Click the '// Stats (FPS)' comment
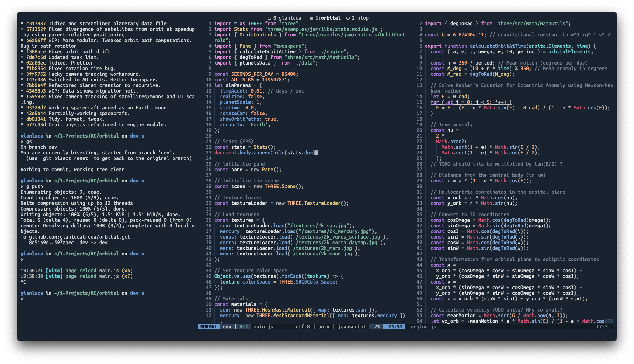This screenshot has width=634, height=364. pos(234,141)
